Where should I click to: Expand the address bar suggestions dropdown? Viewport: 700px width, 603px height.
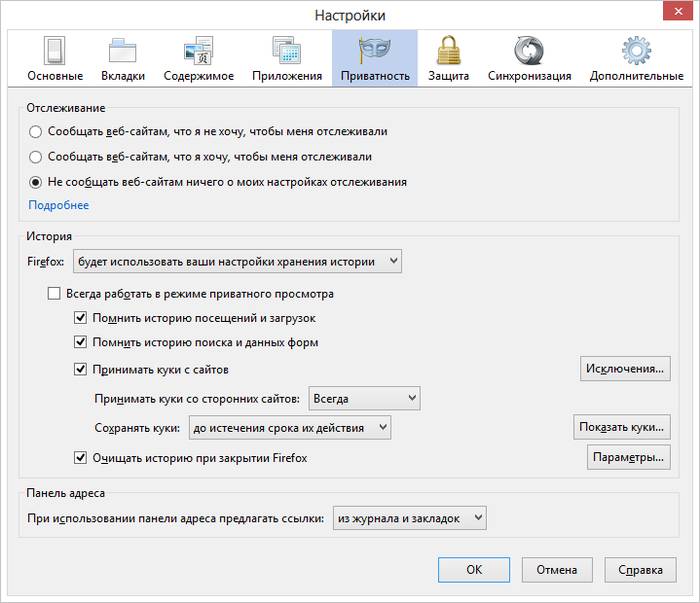pos(408,518)
